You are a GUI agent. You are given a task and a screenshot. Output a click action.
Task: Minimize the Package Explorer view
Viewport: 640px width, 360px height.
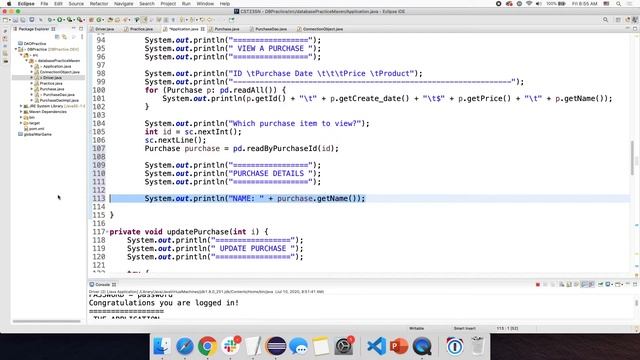[74, 29]
